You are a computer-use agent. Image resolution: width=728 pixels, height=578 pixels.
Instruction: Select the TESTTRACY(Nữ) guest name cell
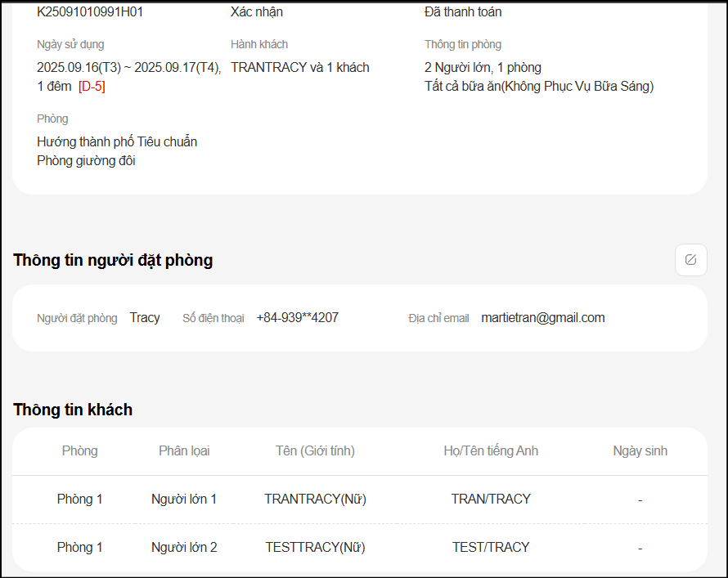315,547
